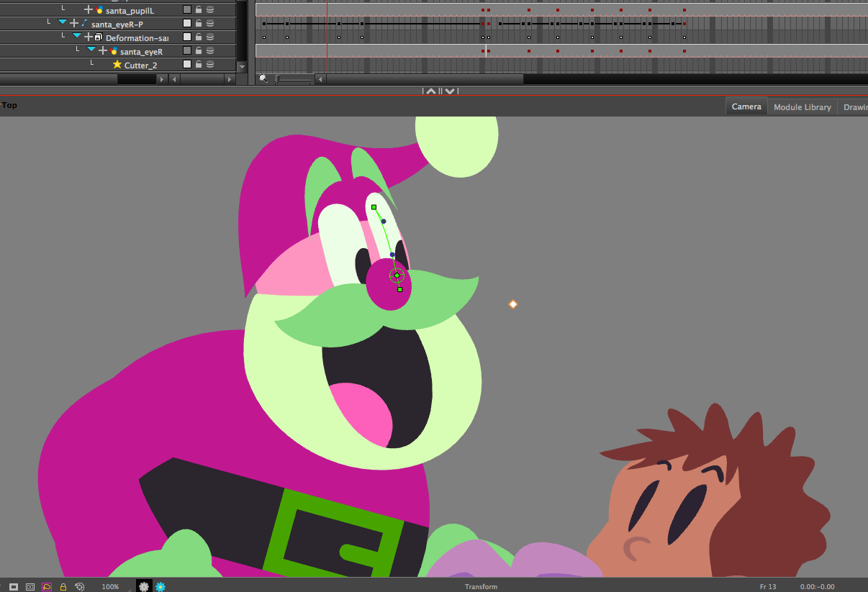Image resolution: width=868 pixels, height=592 pixels.
Task: Click the Transform tool name label
Action: [x=481, y=587]
